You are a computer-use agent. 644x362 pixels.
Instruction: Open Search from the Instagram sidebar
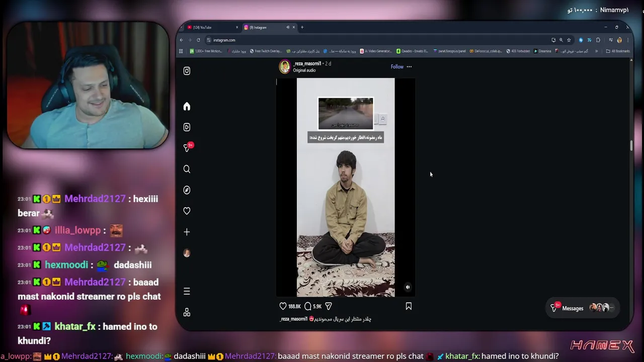pos(187,169)
